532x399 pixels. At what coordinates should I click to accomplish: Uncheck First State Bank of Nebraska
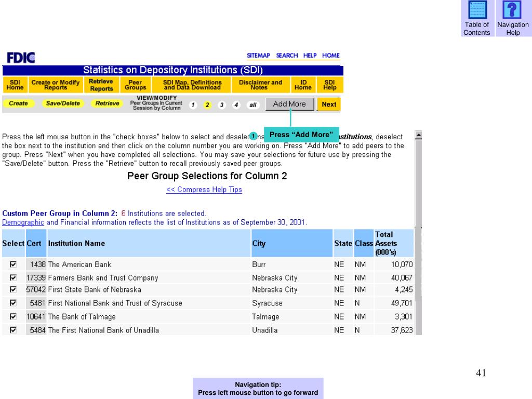point(13,289)
